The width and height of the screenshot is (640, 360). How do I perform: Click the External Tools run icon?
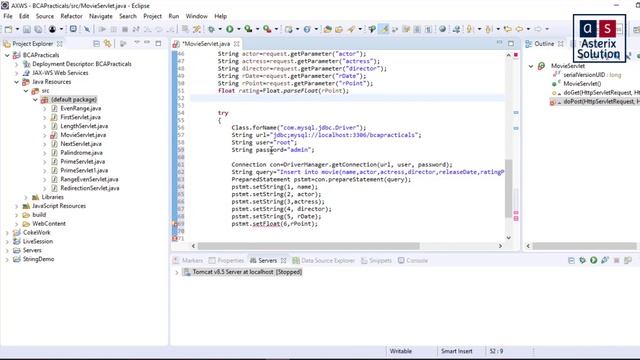pos(267,29)
